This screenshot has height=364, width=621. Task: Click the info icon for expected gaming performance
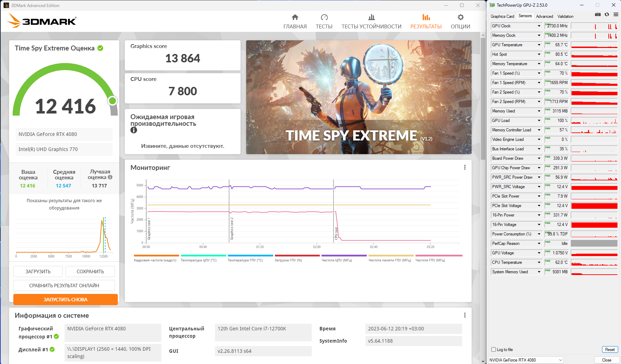[134, 130]
